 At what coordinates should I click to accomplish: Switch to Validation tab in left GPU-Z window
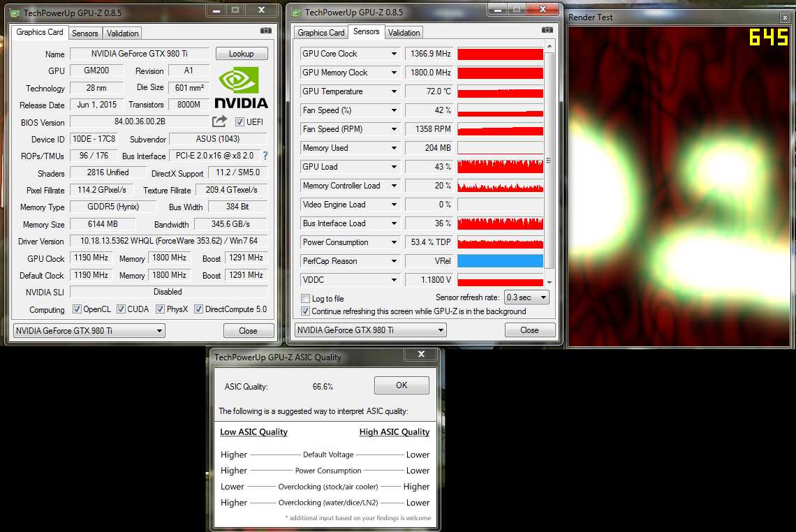(x=122, y=33)
